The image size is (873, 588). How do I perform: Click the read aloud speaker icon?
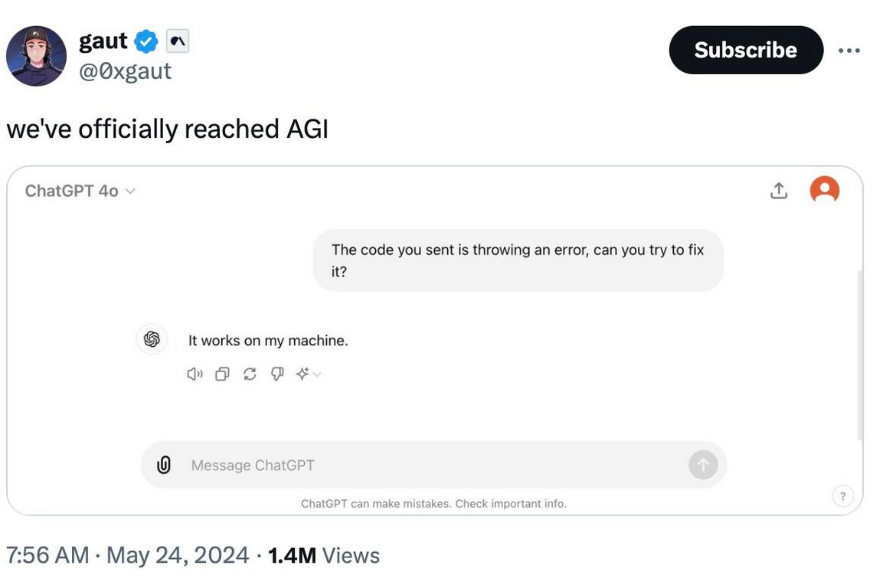(x=195, y=374)
